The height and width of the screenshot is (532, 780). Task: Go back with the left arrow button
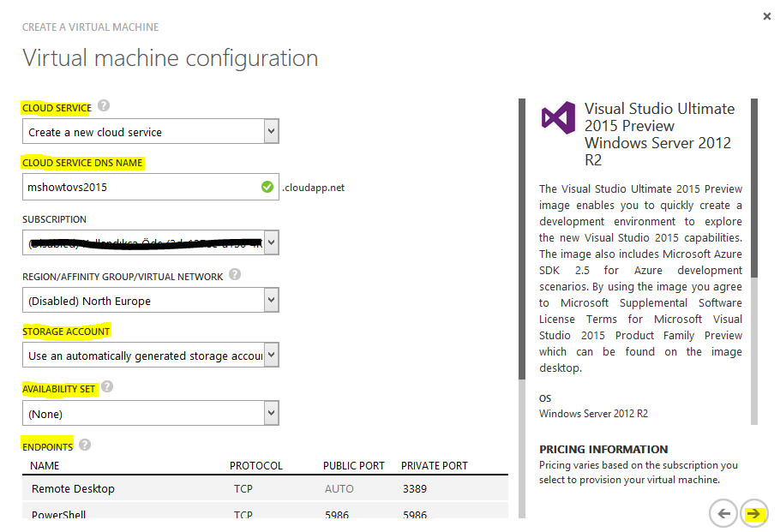pyautogui.click(x=723, y=513)
